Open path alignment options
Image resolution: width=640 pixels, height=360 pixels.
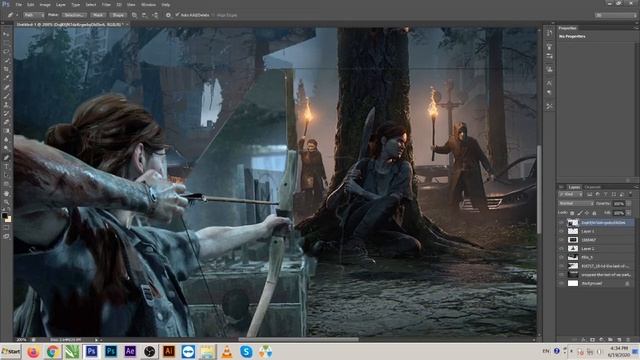(144, 15)
